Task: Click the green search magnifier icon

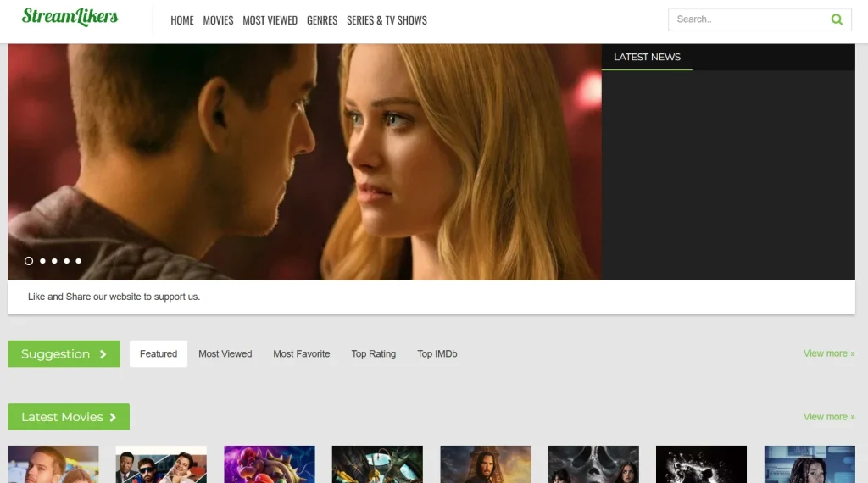Action: [837, 20]
